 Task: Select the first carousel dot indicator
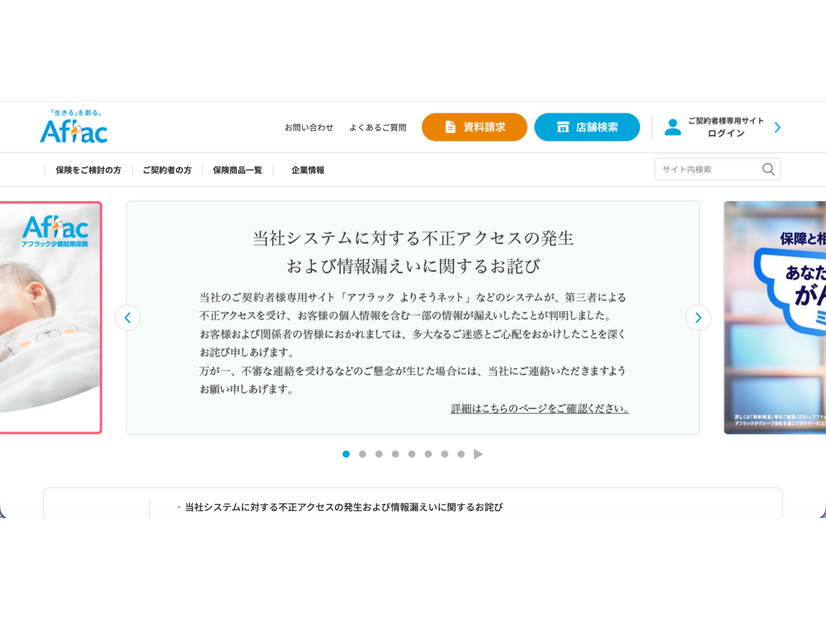pos(346,454)
